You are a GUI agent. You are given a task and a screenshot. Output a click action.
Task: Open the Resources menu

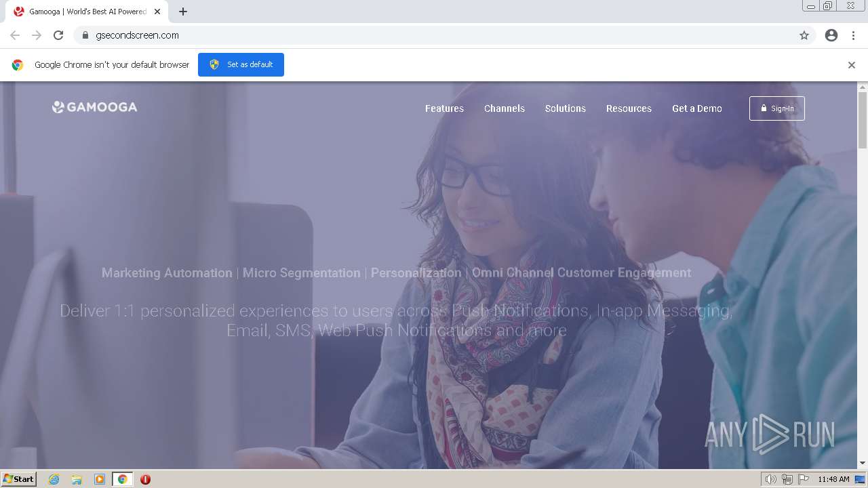(629, 108)
